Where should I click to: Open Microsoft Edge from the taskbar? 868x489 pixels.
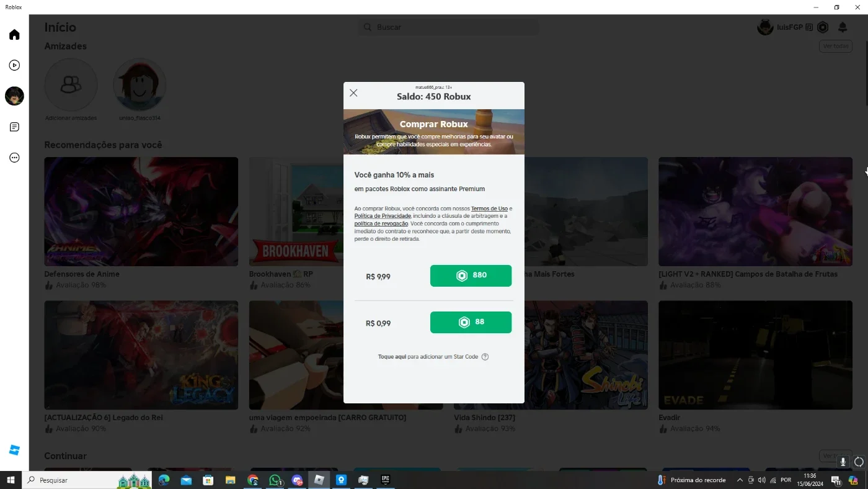point(164,480)
